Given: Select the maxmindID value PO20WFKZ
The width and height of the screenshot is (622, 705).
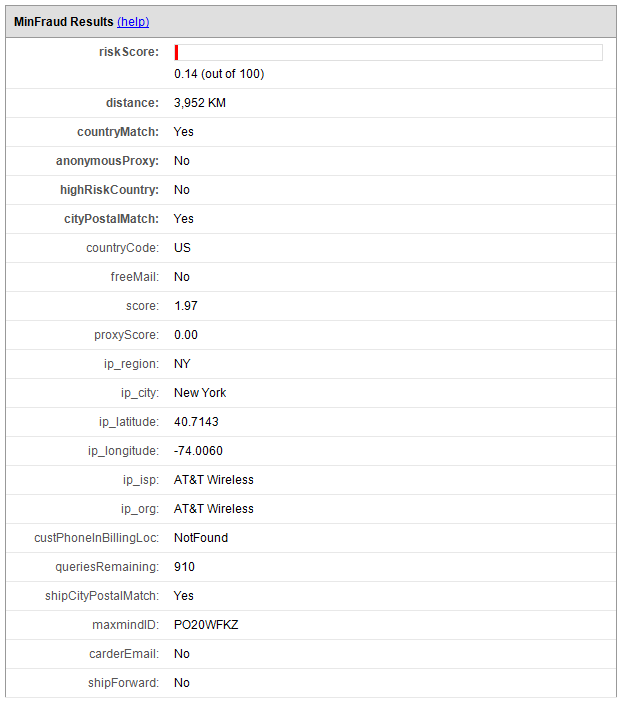Looking at the screenshot, I should [x=206, y=625].
